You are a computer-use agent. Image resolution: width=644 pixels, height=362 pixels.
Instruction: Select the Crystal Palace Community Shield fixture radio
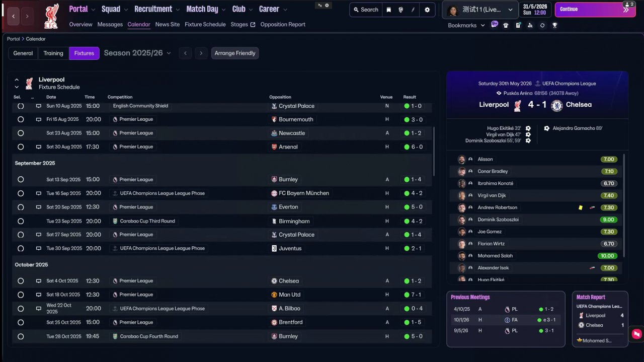21,106
